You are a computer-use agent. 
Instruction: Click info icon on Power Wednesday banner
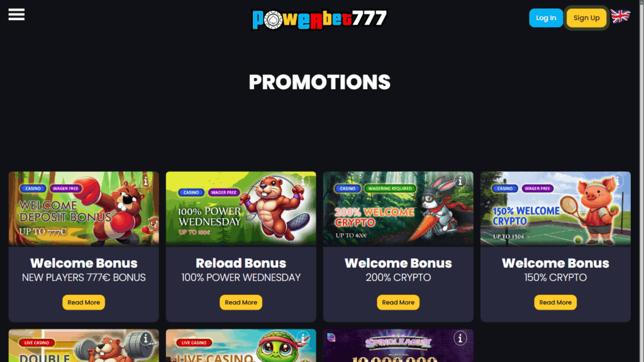pos(303,180)
